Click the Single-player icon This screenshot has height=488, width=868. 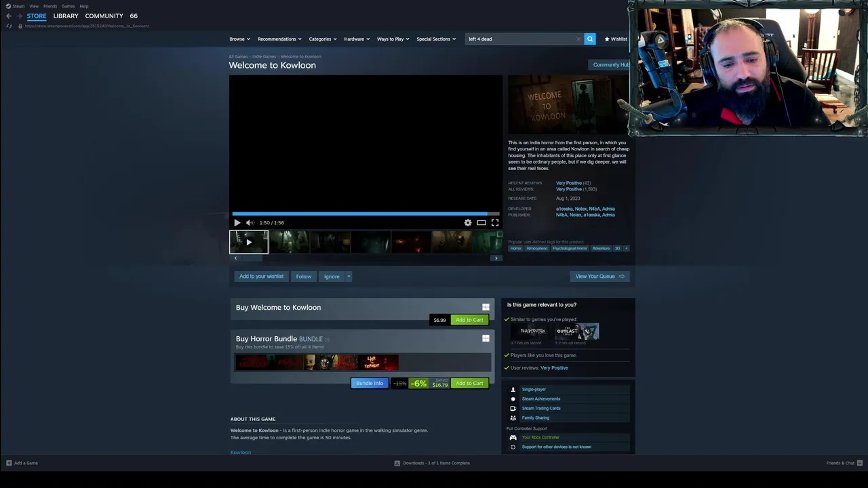(x=513, y=390)
